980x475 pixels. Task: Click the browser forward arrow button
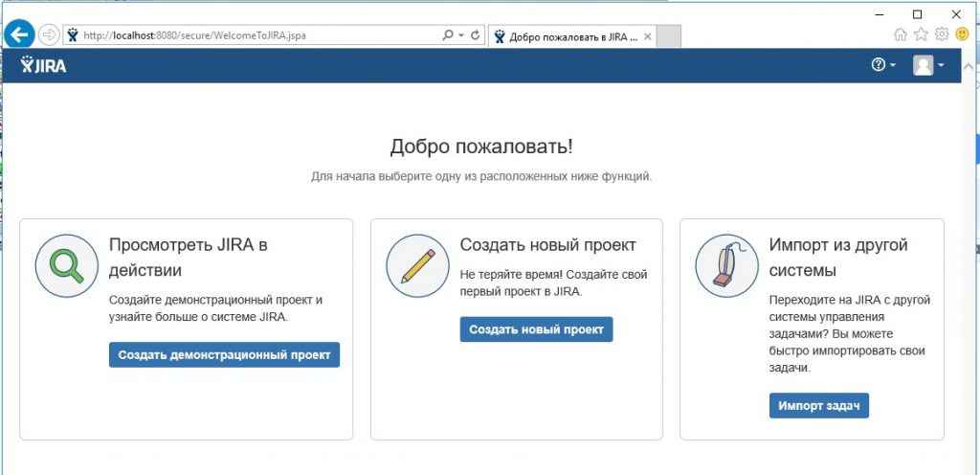coord(49,35)
